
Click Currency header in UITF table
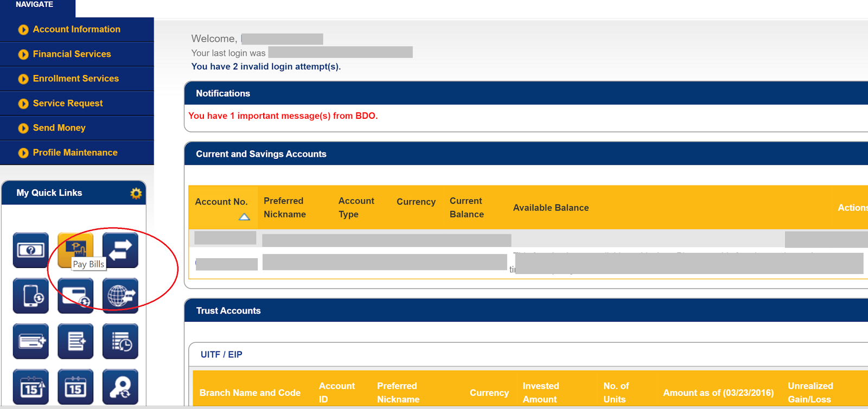click(x=489, y=393)
